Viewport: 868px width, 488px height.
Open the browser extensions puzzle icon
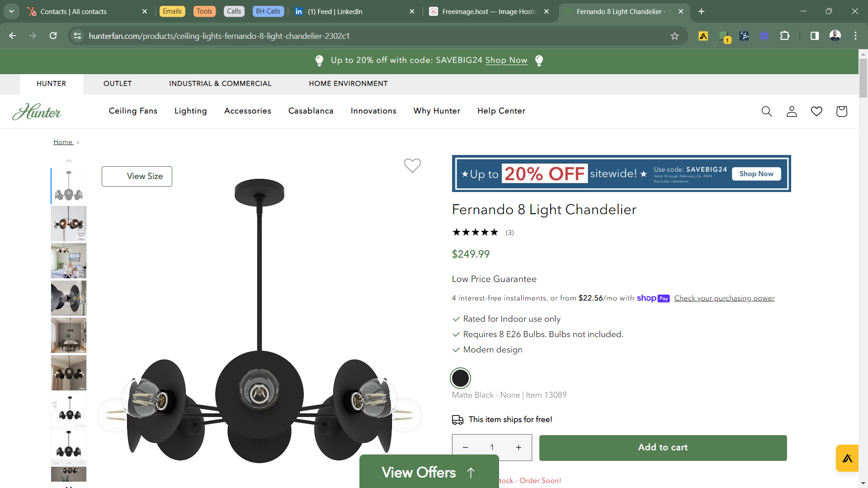coord(785,36)
